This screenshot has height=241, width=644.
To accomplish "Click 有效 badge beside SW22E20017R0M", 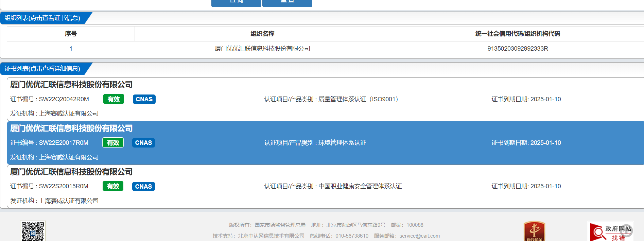I will coord(113,143).
